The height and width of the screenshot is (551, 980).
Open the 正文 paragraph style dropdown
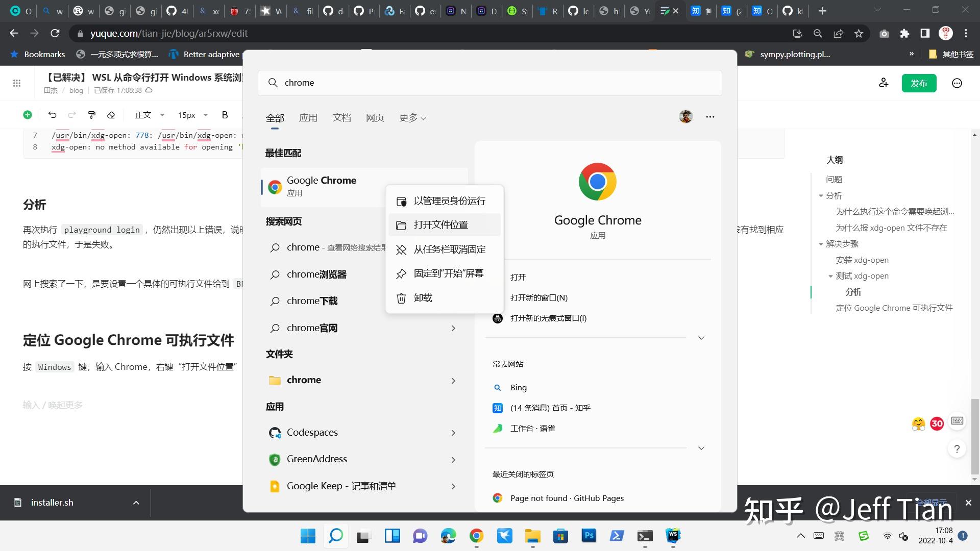(x=149, y=115)
